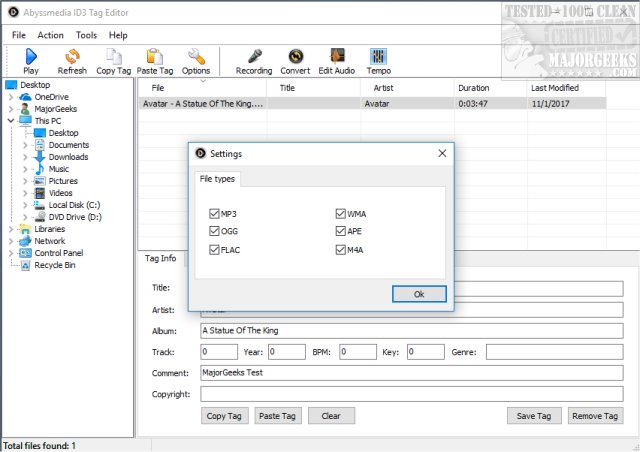Click the Play toolbar icon
This screenshot has height=452, width=640.
[31, 56]
